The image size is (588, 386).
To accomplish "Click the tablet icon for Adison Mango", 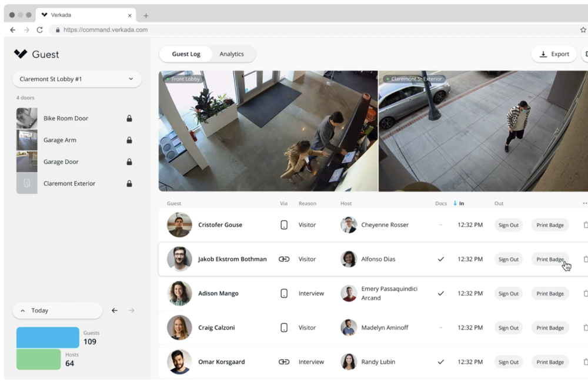I will point(284,293).
